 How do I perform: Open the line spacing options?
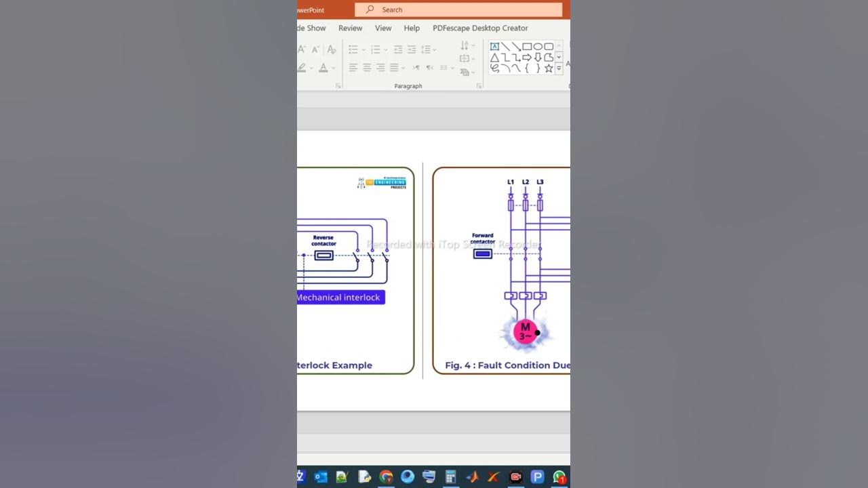[427, 49]
